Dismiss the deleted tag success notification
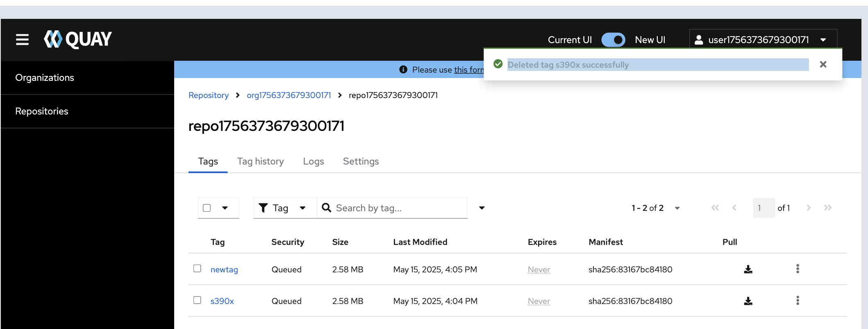 click(823, 64)
